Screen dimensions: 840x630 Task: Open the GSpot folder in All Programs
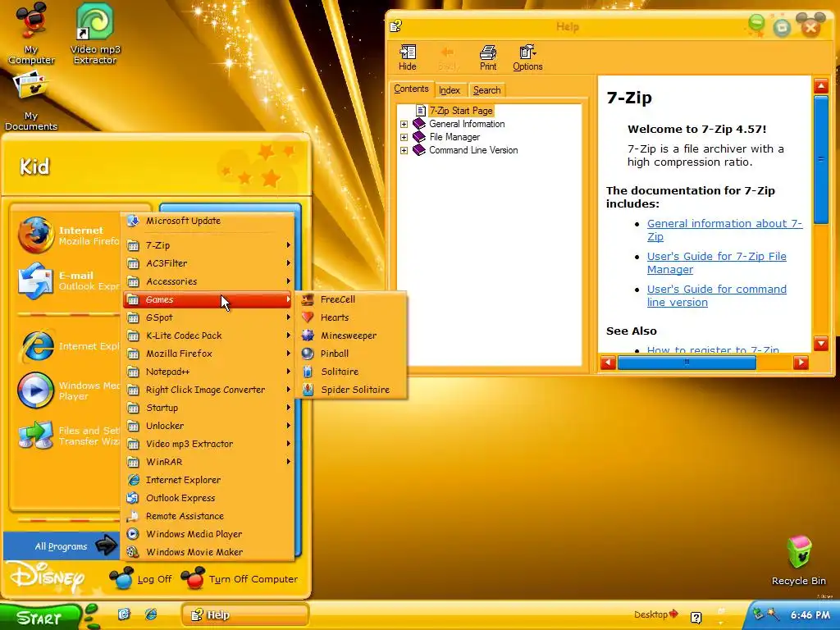209,317
